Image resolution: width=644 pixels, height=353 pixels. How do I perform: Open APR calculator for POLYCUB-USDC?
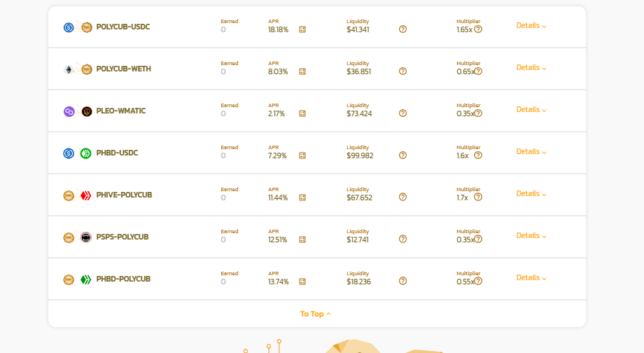click(x=302, y=29)
